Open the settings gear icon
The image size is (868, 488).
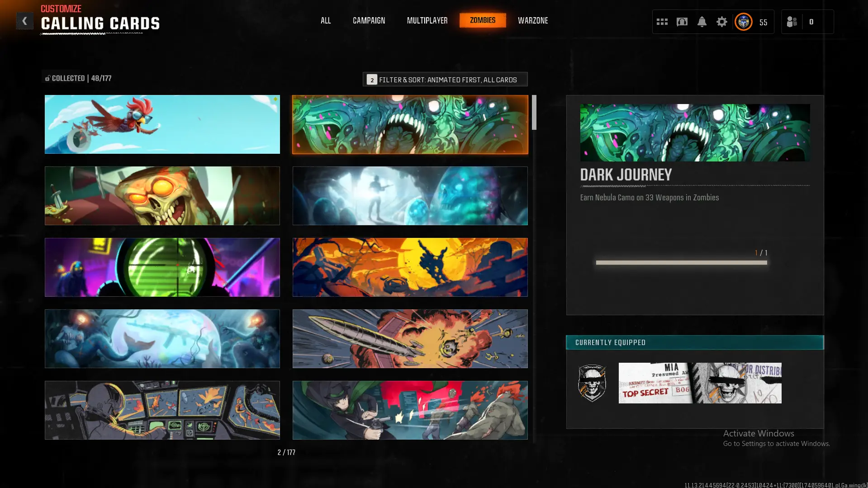pos(721,22)
